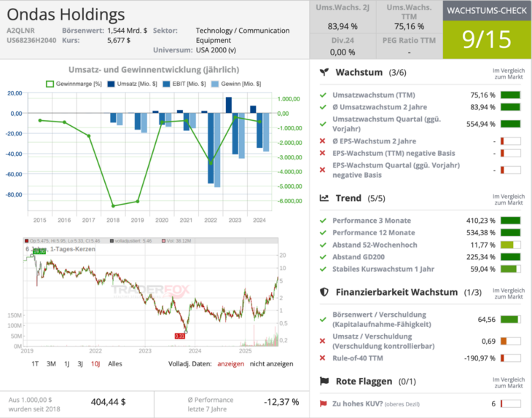This screenshot has height=418, width=532.
Task: Click the checkmark beside Börsenwert / Verschuldung
Action: tap(323, 320)
